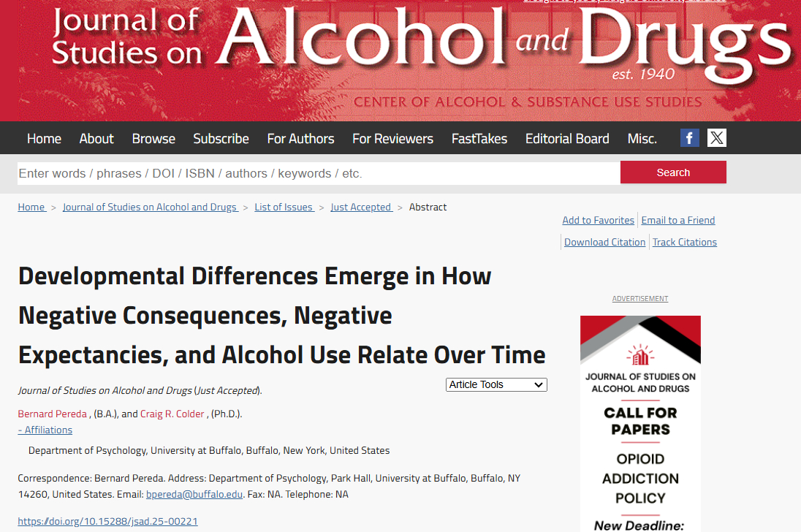Open the article DOI link
The image size is (801, 532).
pyautogui.click(x=107, y=521)
